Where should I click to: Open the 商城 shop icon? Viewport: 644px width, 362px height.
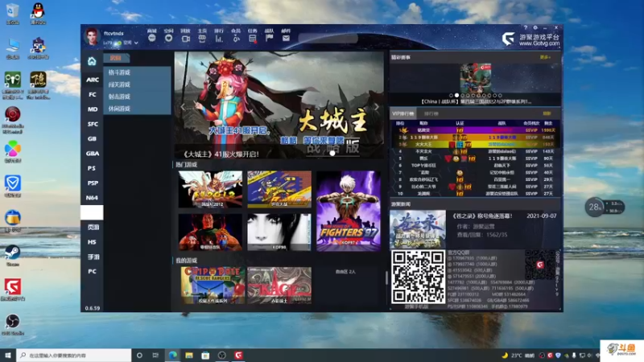pyautogui.click(x=152, y=38)
